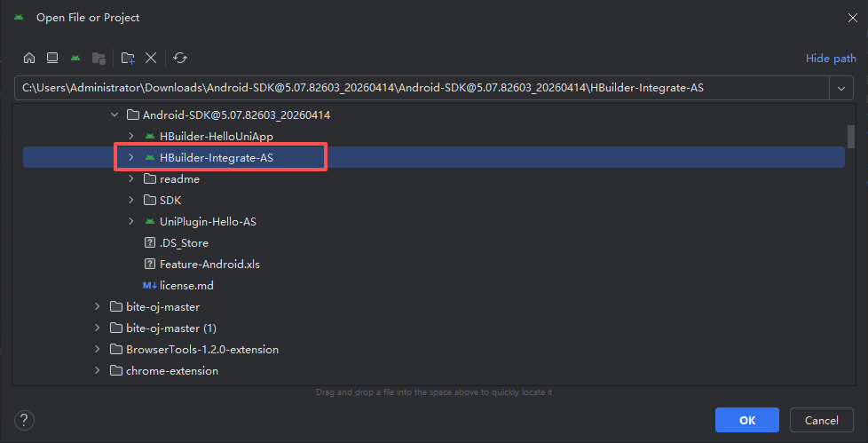This screenshot has height=443, width=868.
Task: Create a new directory with folder-plus icon
Action: click(128, 58)
